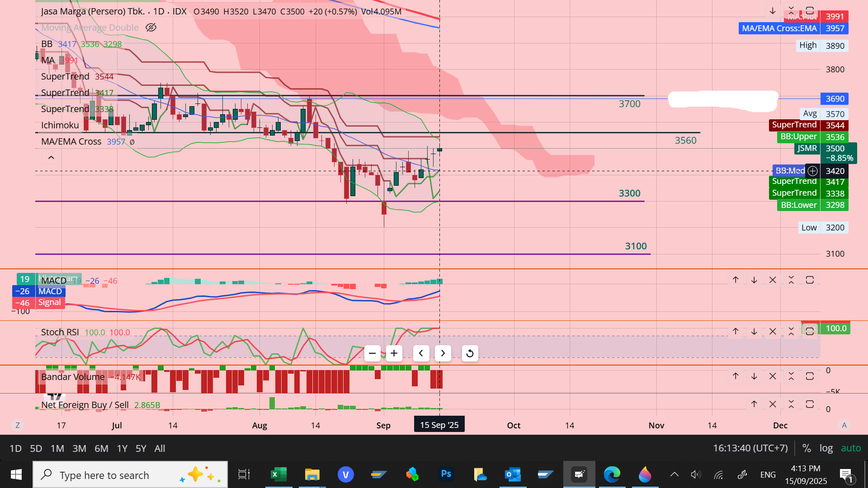Select the 5D time range
868x488 pixels.
36,448
